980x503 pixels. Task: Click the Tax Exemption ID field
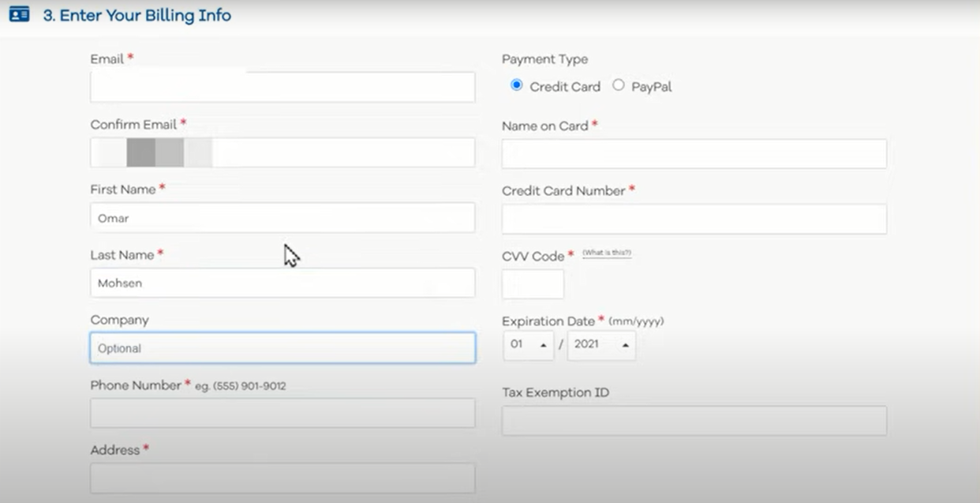pos(694,421)
